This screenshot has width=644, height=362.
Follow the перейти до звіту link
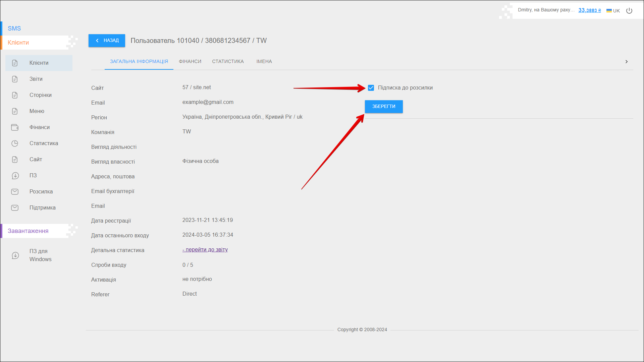pyautogui.click(x=205, y=250)
